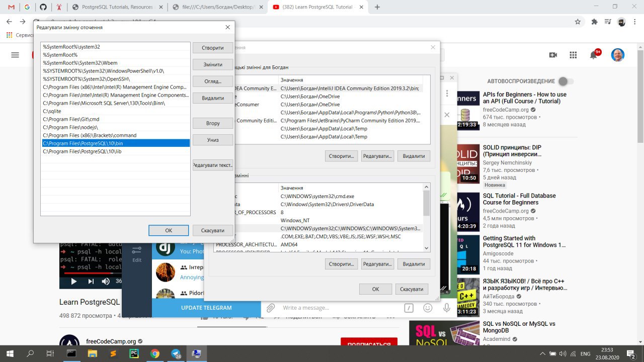Image resolution: width=644 pixels, height=362 pixels.
Task: Select %SystemRoot%\system32 entry
Action: coord(116,47)
